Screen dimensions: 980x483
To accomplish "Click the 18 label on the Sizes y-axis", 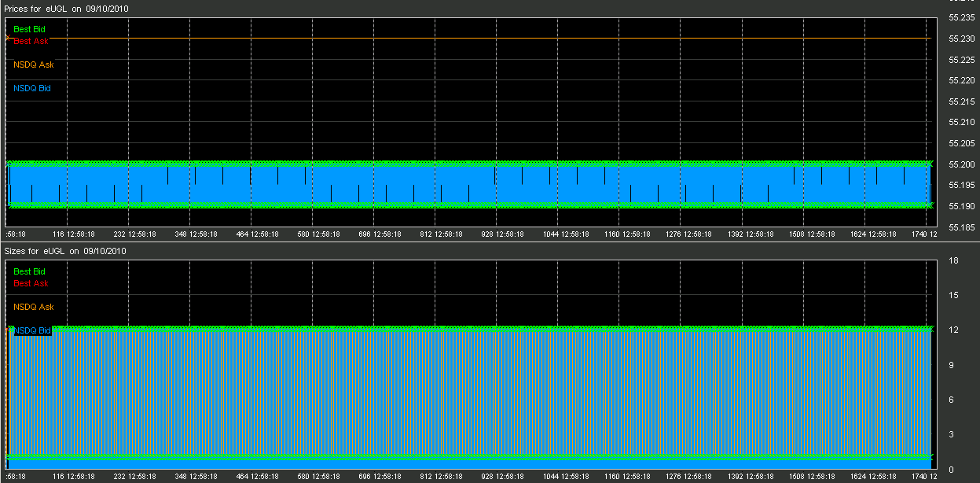I will click(952, 260).
